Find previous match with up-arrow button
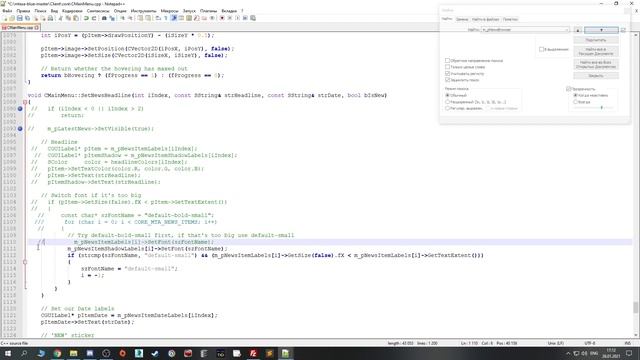 (x=578, y=30)
